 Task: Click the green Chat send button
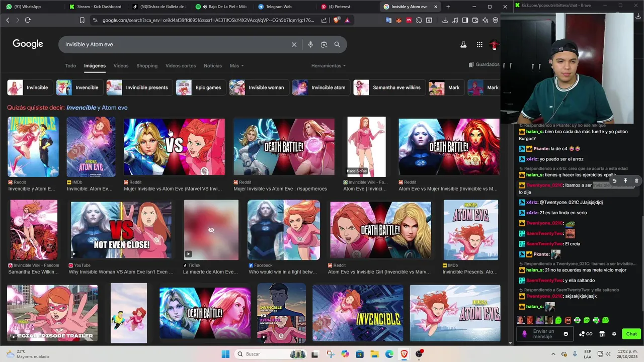(x=631, y=334)
